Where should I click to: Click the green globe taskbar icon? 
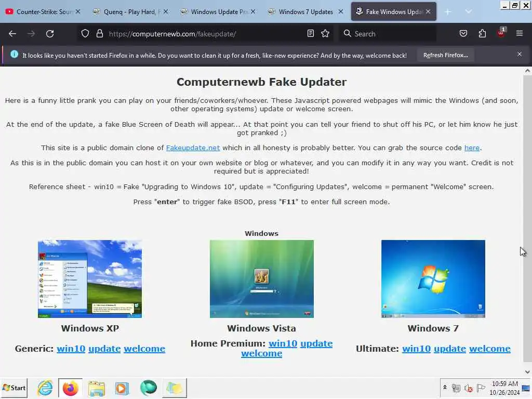click(148, 388)
